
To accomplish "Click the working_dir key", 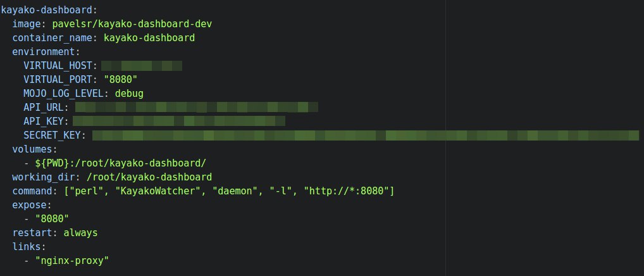I will click(40, 177).
